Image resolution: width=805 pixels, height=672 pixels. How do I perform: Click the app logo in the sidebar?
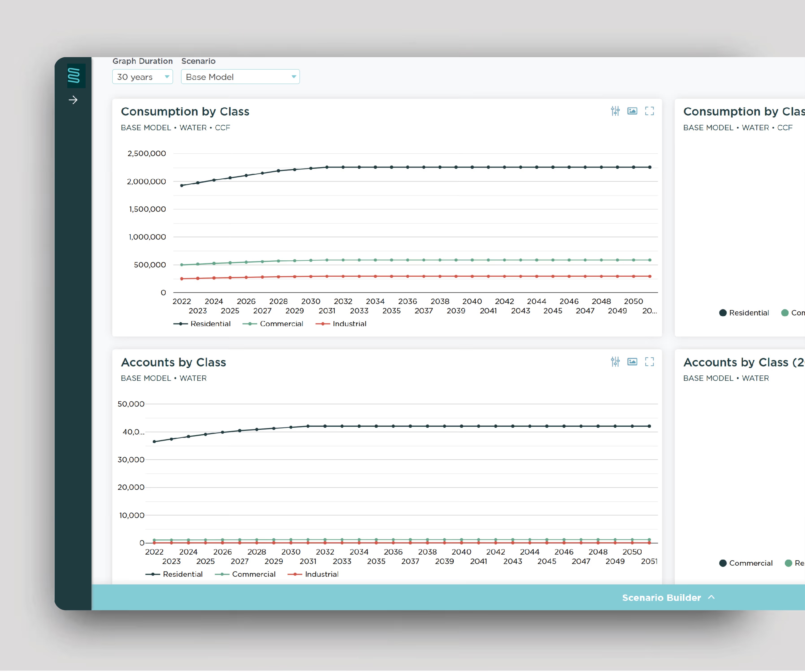[x=76, y=75]
